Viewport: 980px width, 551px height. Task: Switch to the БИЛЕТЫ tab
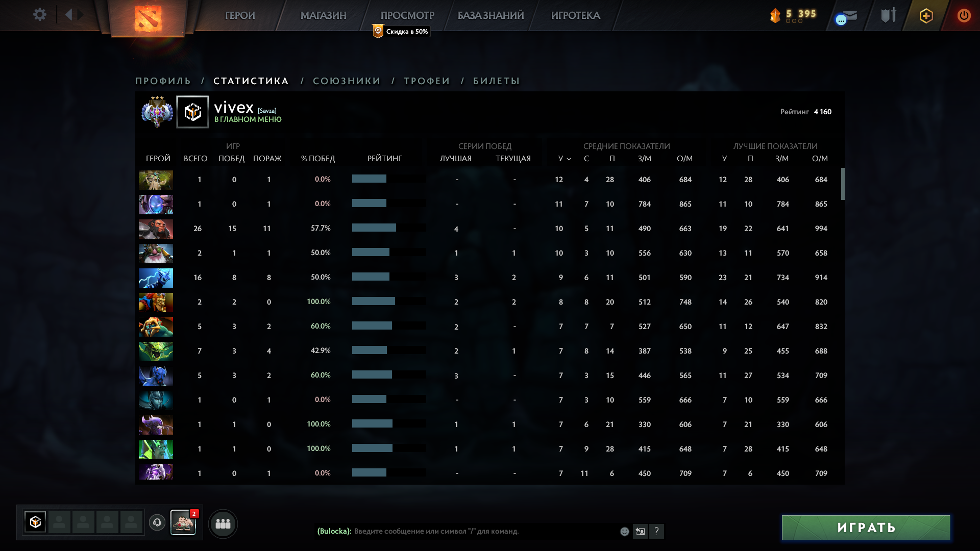pos(497,81)
